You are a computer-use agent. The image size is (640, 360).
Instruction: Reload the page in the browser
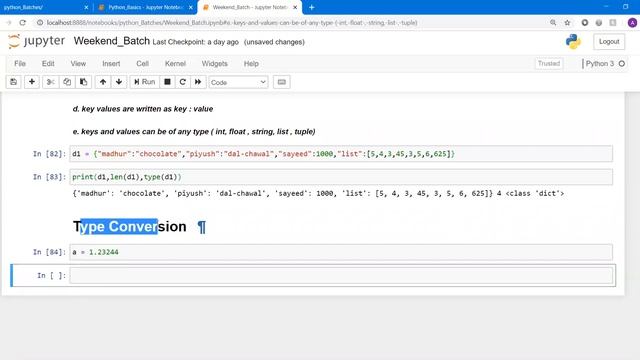[x=22, y=23]
